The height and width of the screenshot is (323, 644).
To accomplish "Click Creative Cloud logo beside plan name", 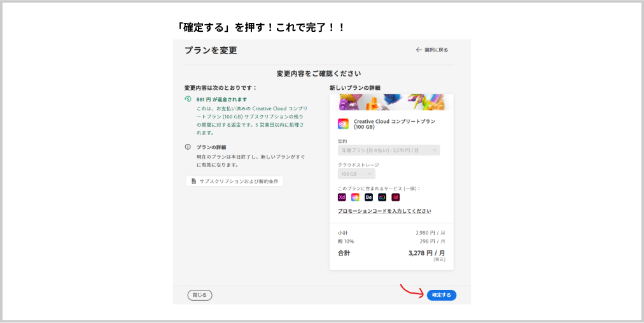I will pos(343,124).
